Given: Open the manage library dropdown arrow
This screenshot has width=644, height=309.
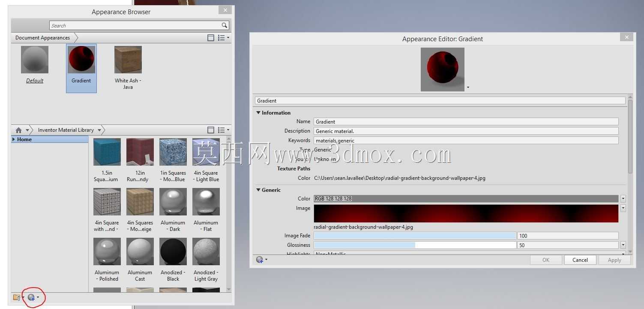Looking at the screenshot, I should tap(23, 297).
